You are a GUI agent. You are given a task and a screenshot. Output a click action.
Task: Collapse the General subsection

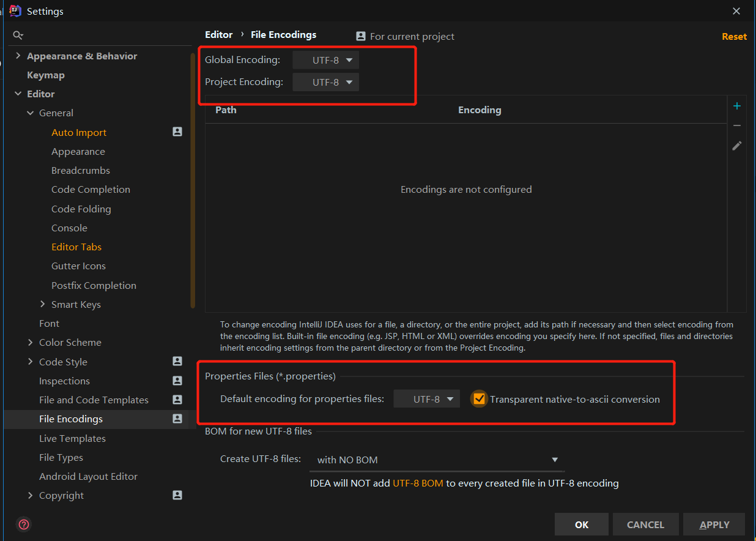click(31, 113)
